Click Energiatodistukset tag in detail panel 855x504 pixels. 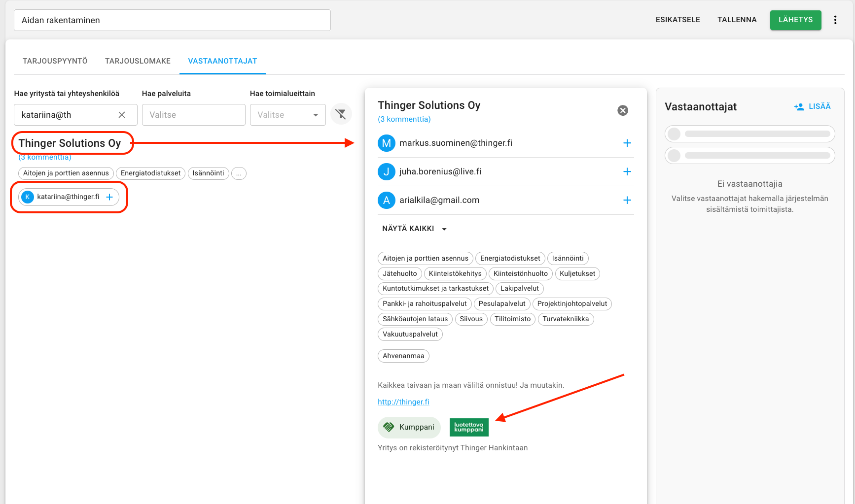pyautogui.click(x=510, y=258)
